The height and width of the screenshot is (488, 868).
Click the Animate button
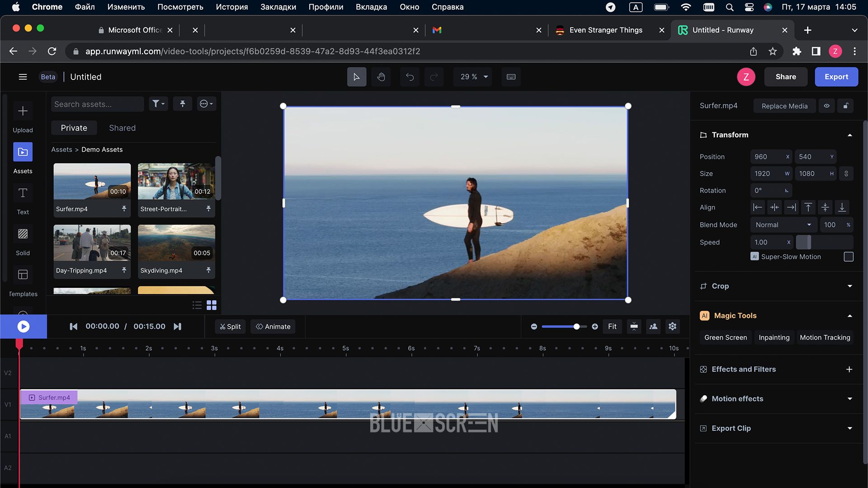(273, 326)
